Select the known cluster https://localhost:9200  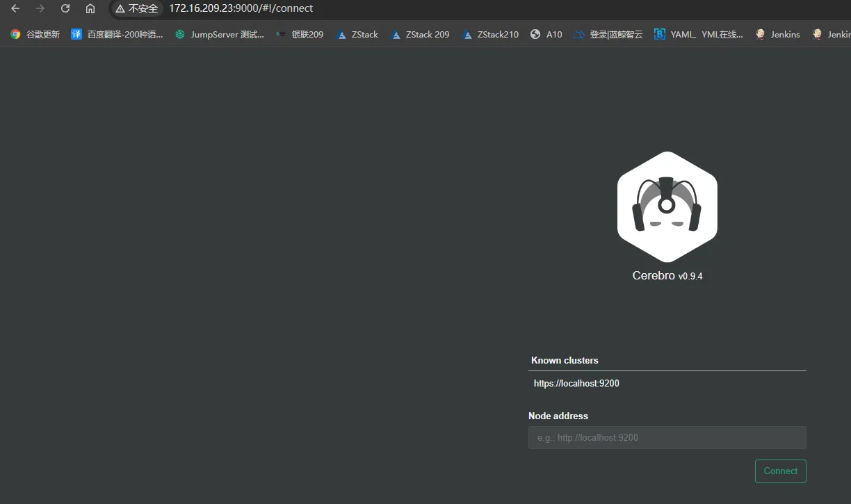[576, 383]
